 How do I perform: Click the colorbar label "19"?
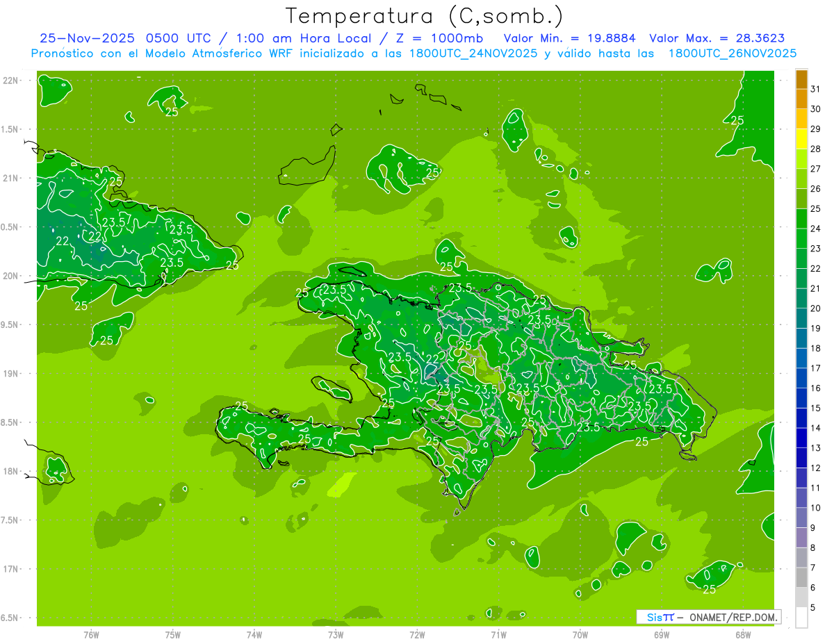point(815,329)
